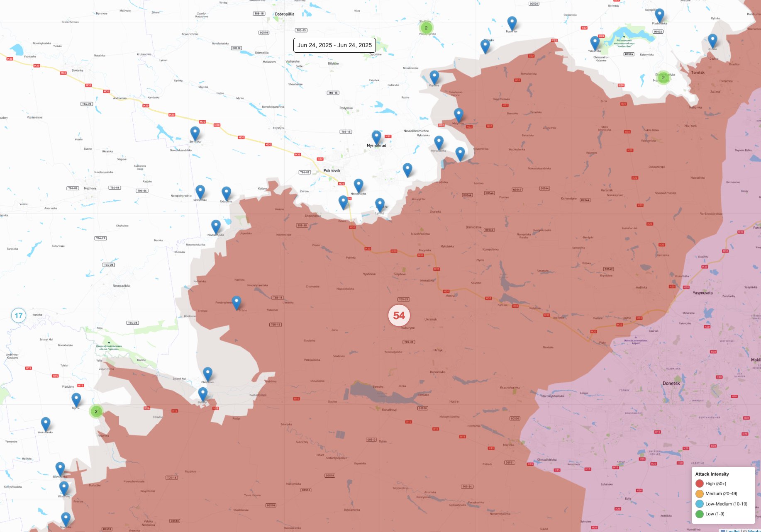Viewport: 761px width, 532px height.
Task: Select the blue pin below Poltavka
Action: [x=485, y=47]
